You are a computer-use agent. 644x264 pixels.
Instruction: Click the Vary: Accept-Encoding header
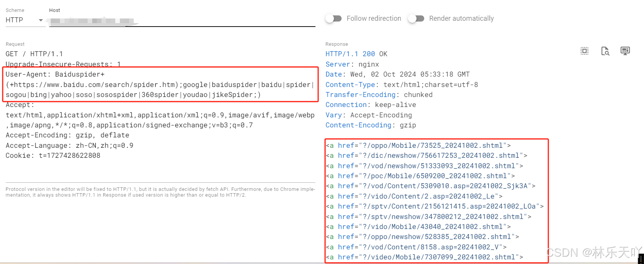point(368,115)
